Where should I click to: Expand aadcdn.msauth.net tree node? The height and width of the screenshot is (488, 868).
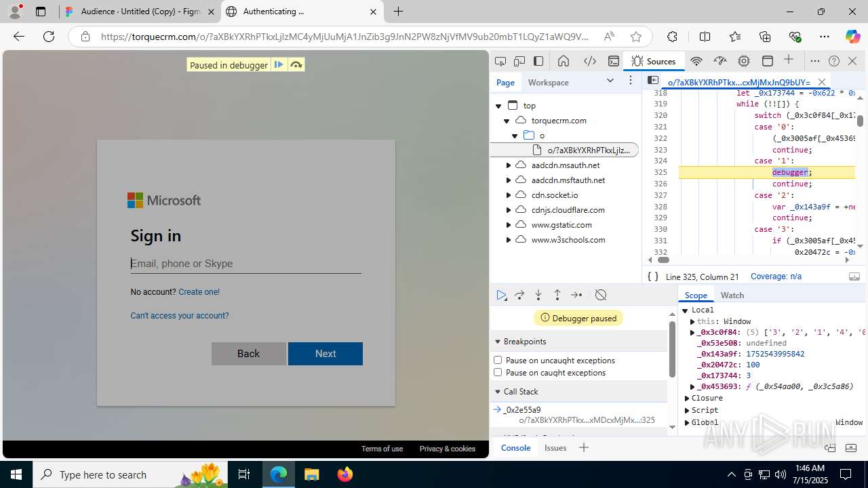tap(509, 165)
